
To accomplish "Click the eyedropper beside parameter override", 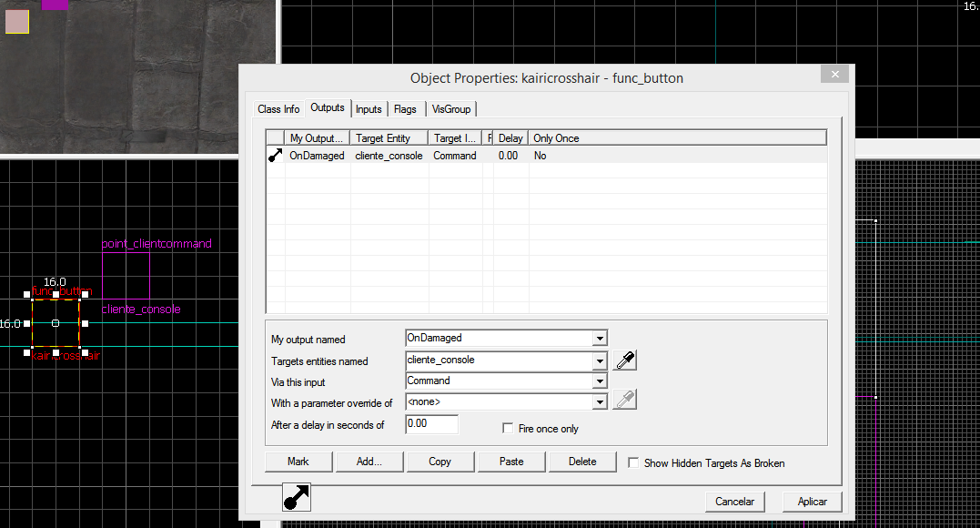I will pos(624,400).
